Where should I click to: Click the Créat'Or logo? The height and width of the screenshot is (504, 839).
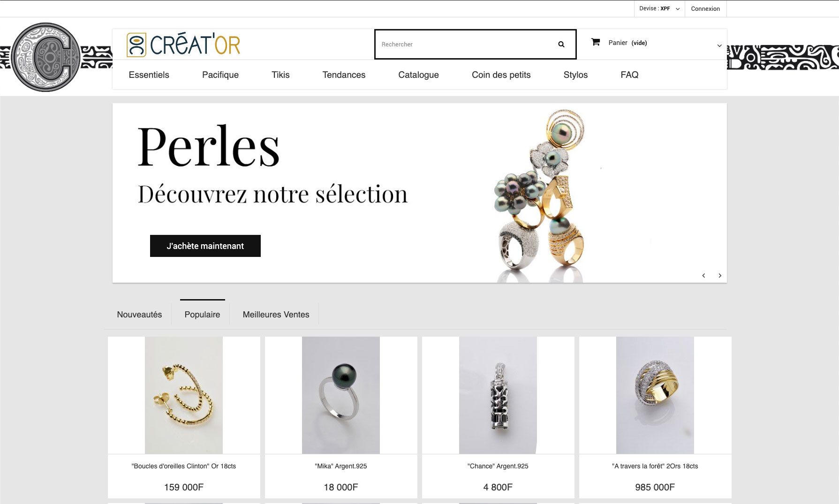183,45
